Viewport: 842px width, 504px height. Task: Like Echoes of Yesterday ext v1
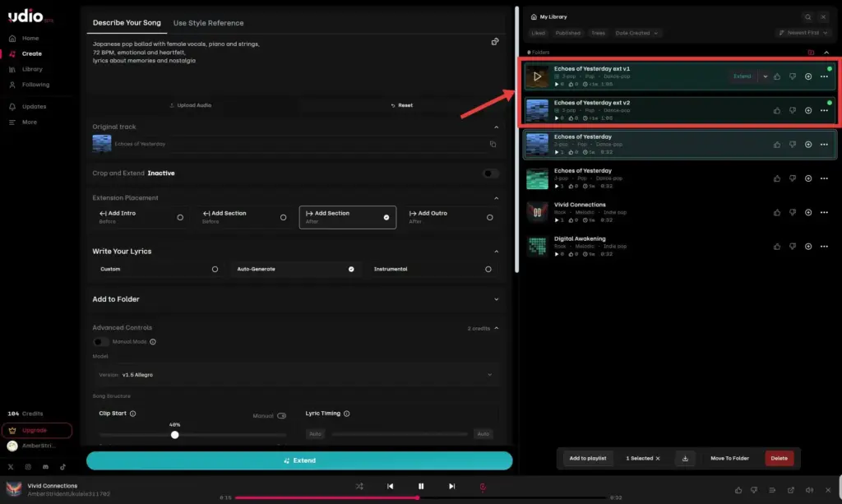(777, 76)
